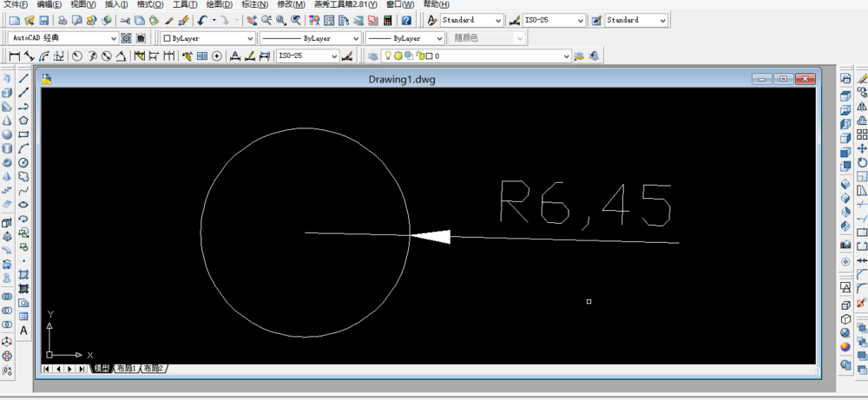Viewport: 868px width, 400px height.
Task: Open the 修改(M) menu
Action: pyautogui.click(x=291, y=4)
